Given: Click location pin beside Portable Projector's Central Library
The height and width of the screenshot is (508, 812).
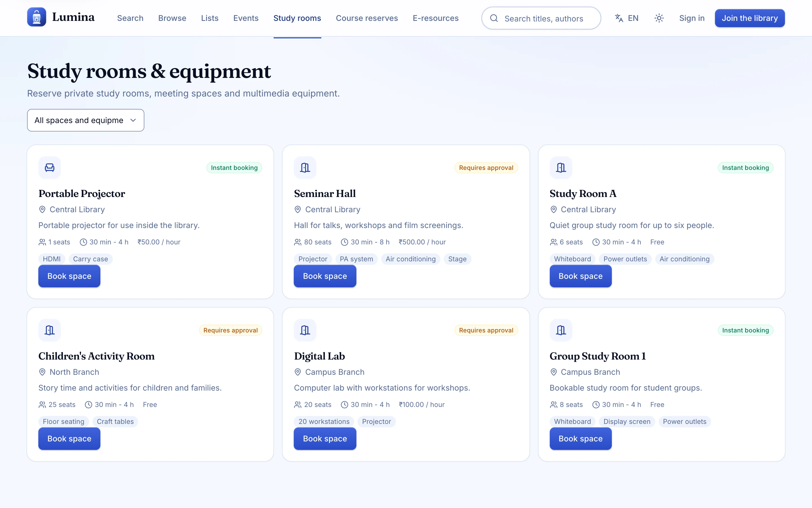Looking at the screenshot, I should [42, 210].
